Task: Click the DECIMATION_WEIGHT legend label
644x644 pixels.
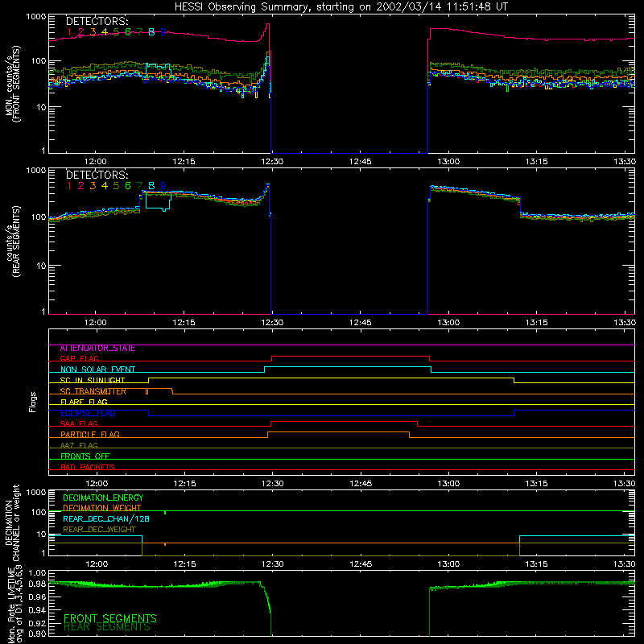Action: pos(102,509)
